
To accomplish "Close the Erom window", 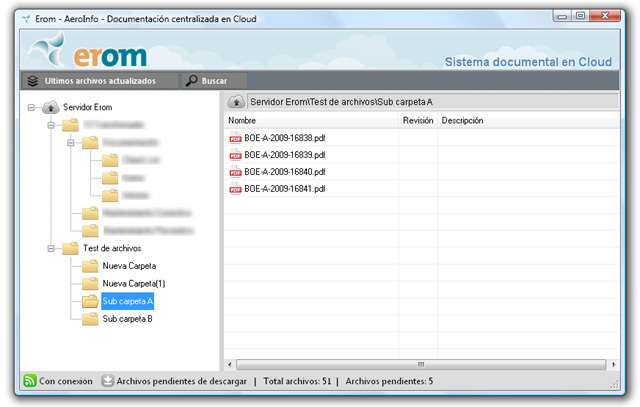I will (x=605, y=16).
